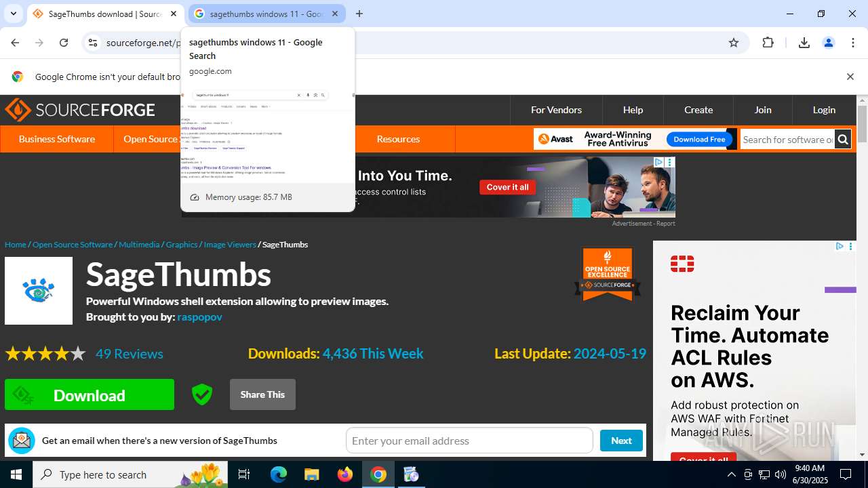Open the Multimedia breadcrumb

pos(139,244)
